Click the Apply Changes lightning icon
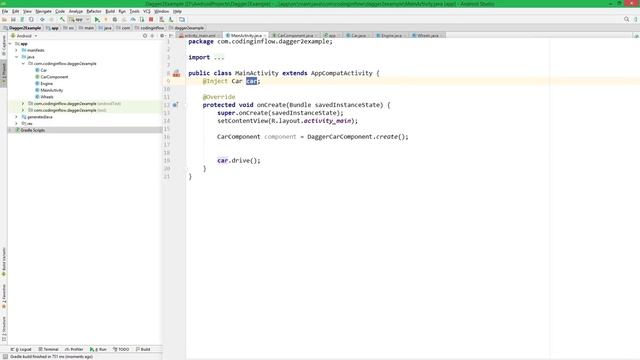640x360 pixels. (106, 20)
